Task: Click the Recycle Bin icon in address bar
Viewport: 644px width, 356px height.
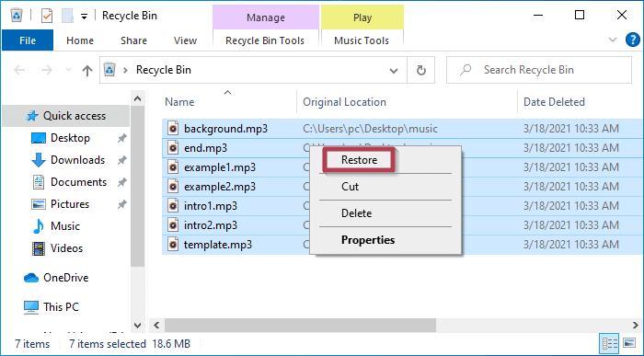Action: (x=109, y=70)
